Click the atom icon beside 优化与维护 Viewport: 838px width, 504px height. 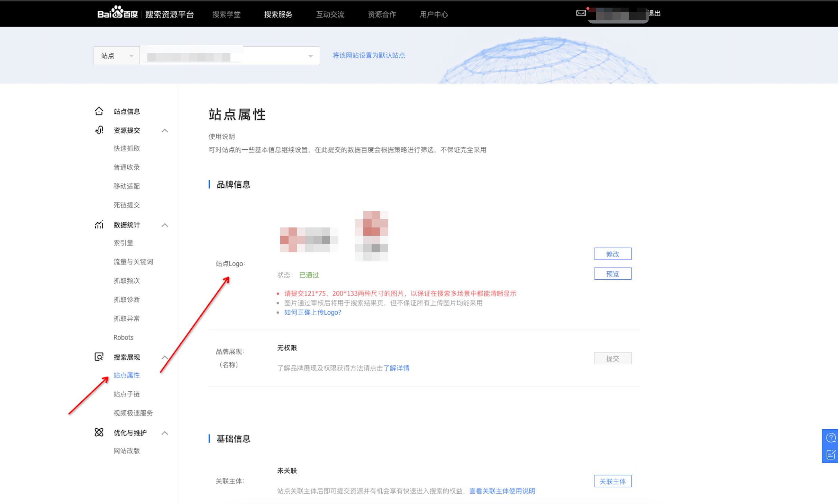[x=99, y=432]
